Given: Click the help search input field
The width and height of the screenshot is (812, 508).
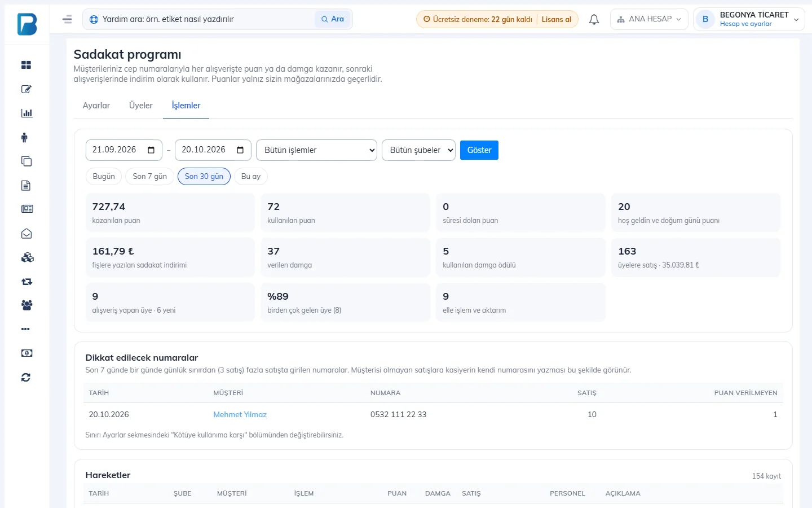Looking at the screenshot, I should pyautogui.click(x=207, y=19).
